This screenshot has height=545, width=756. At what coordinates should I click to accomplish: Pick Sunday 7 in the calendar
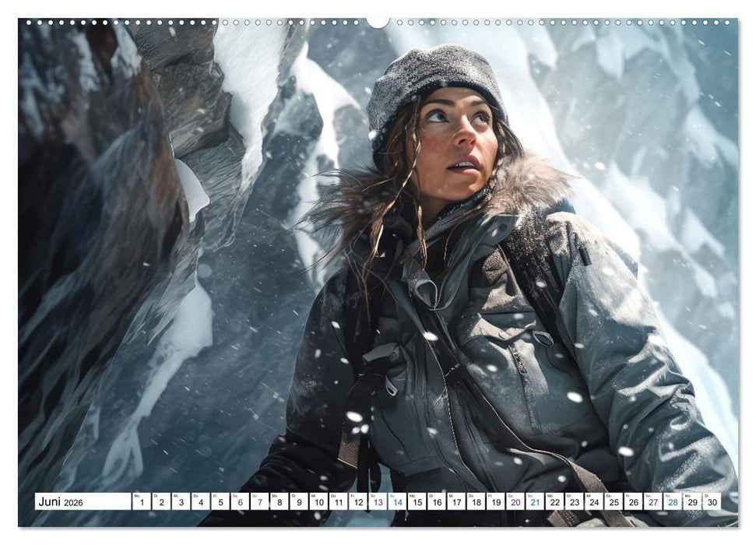pyautogui.click(x=259, y=502)
